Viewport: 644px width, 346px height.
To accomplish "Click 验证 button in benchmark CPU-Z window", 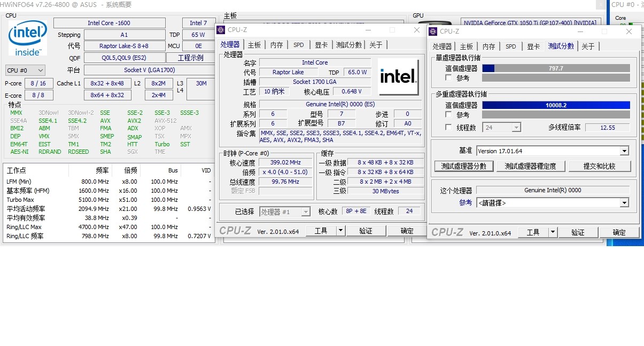I will click(578, 232).
